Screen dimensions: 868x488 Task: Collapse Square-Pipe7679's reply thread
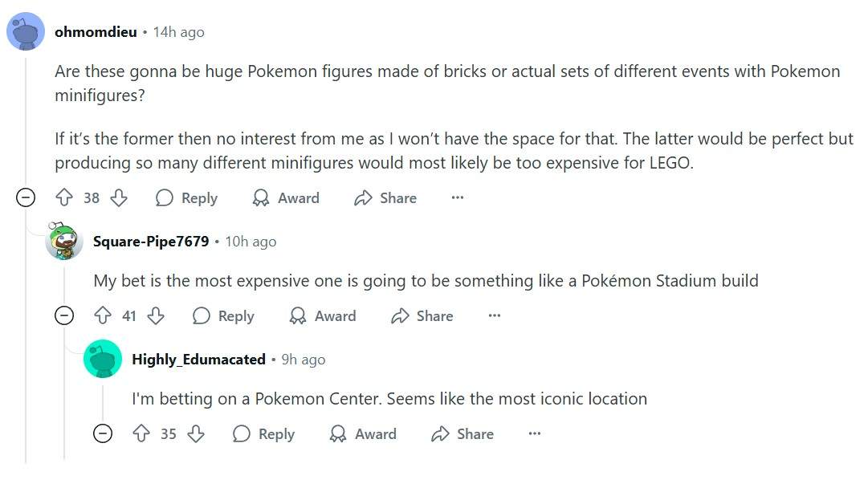pyautogui.click(x=64, y=316)
